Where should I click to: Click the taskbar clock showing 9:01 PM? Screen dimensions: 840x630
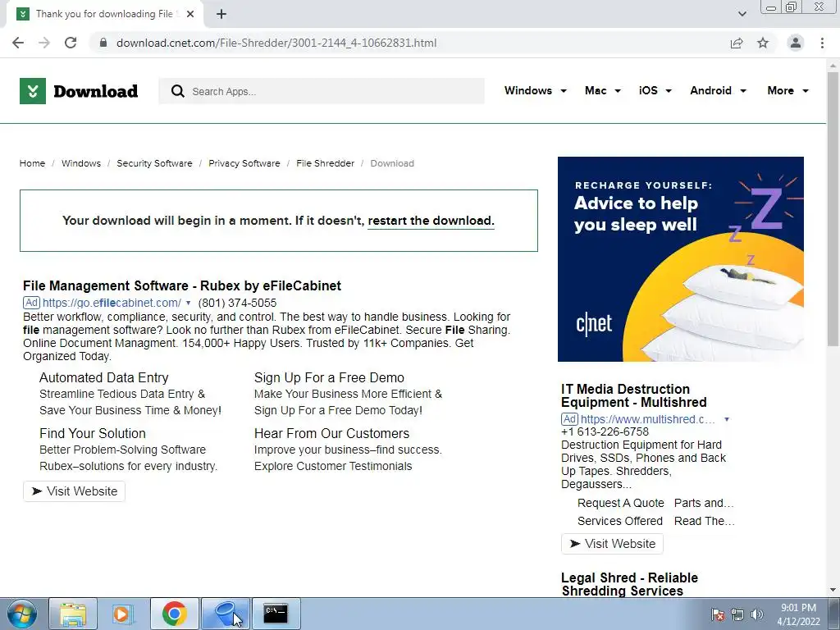tap(798, 614)
